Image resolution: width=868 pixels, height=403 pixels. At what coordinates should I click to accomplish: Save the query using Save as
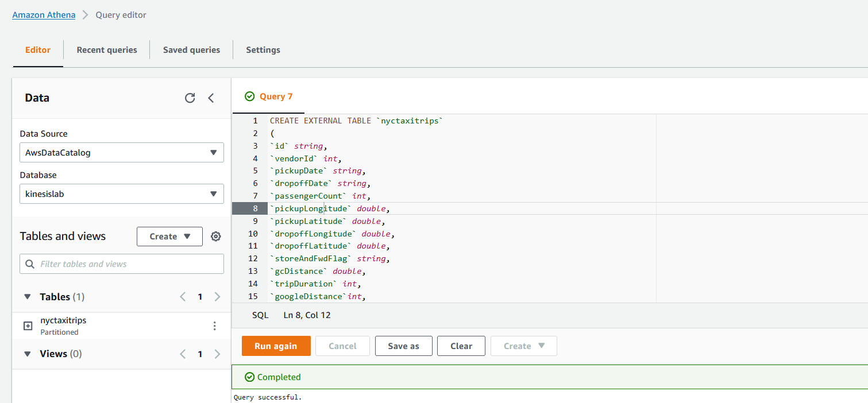click(403, 346)
